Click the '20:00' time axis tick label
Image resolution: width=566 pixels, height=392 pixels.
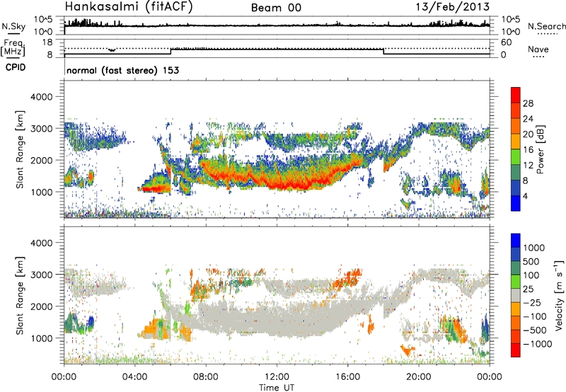418,377
